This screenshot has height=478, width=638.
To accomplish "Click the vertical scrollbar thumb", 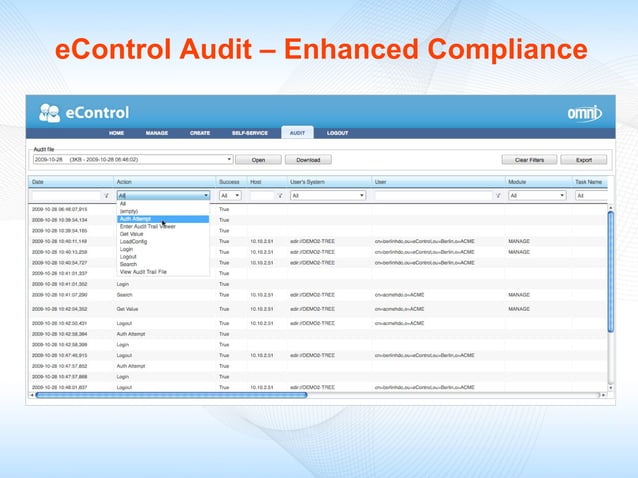I will tap(610, 272).
